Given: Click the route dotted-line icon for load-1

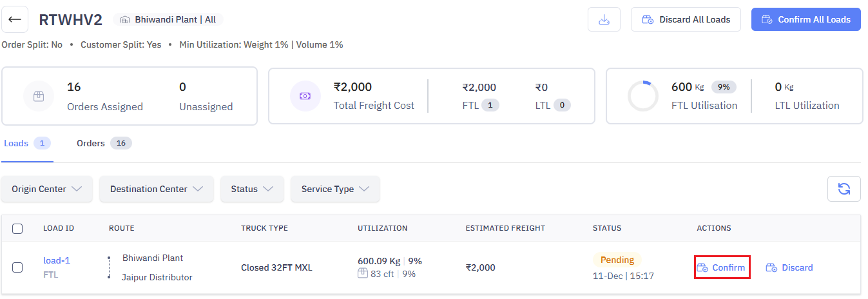Looking at the screenshot, I should (x=109, y=267).
